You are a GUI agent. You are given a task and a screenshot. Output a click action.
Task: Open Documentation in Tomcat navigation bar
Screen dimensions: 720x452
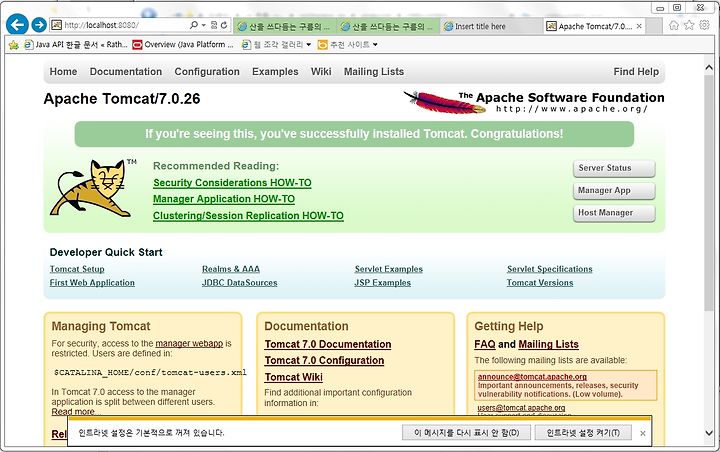click(126, 72)
